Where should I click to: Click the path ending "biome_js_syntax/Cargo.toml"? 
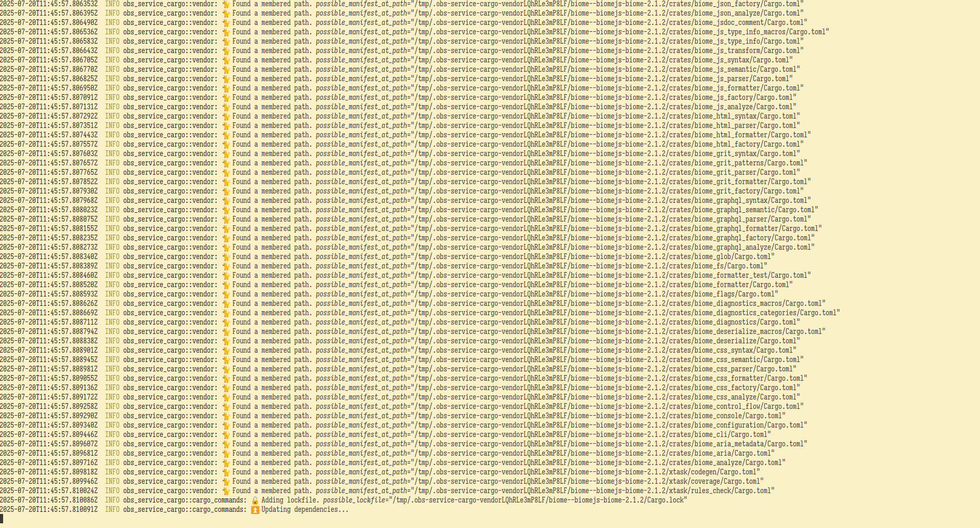(x=602, y=60)
